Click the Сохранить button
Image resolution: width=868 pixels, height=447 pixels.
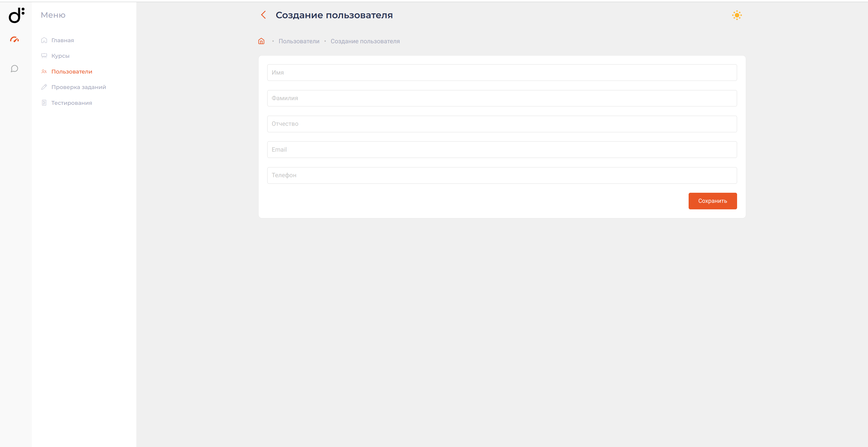tap(712, 201)
